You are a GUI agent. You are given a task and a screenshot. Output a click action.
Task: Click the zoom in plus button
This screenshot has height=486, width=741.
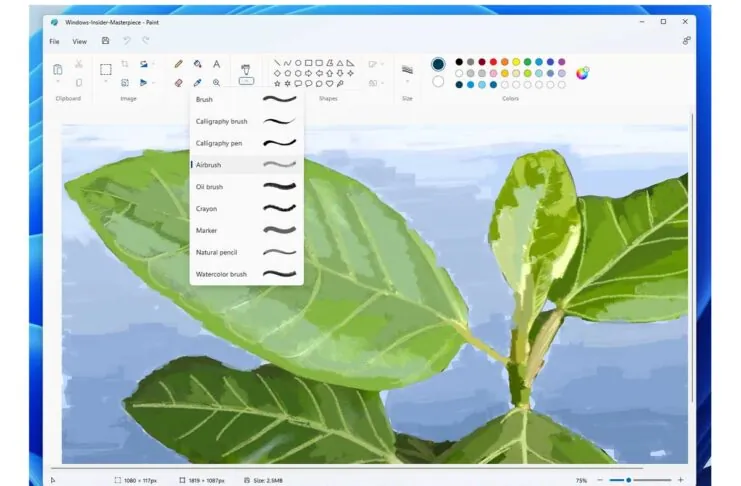pos(681,480)
